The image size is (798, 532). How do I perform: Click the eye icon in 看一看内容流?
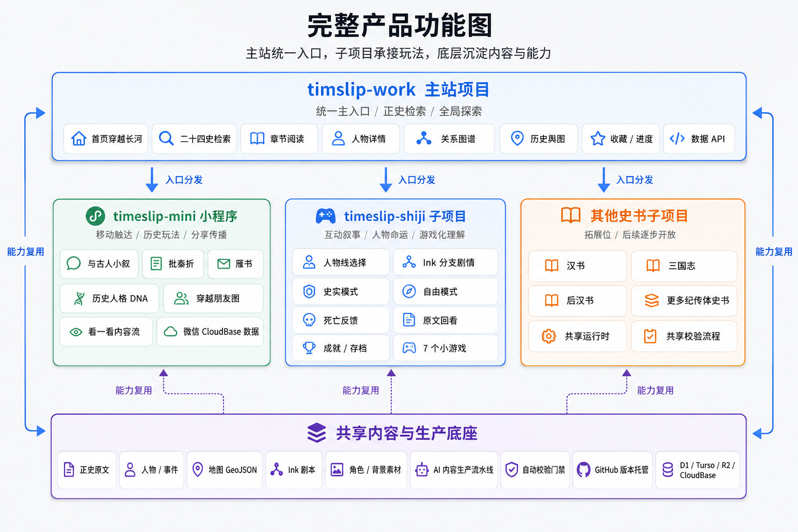click(76, 332)
